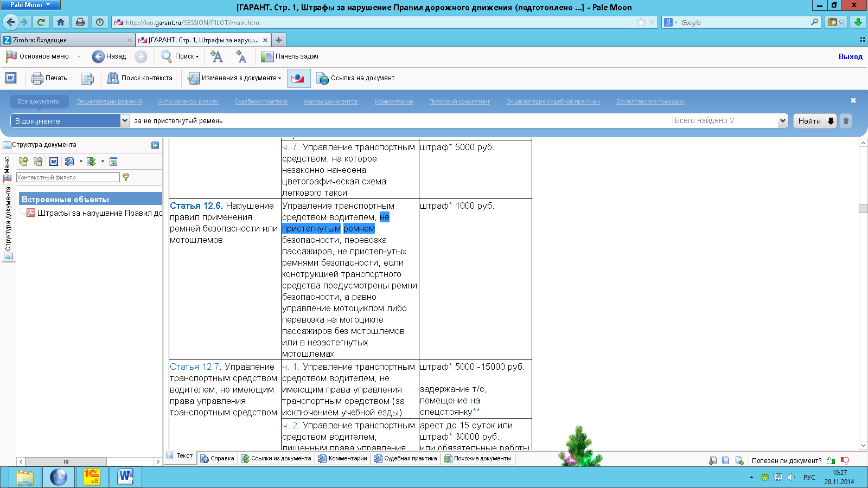
Task: Open the Pale Moon application menu
Action: (30, 5)
